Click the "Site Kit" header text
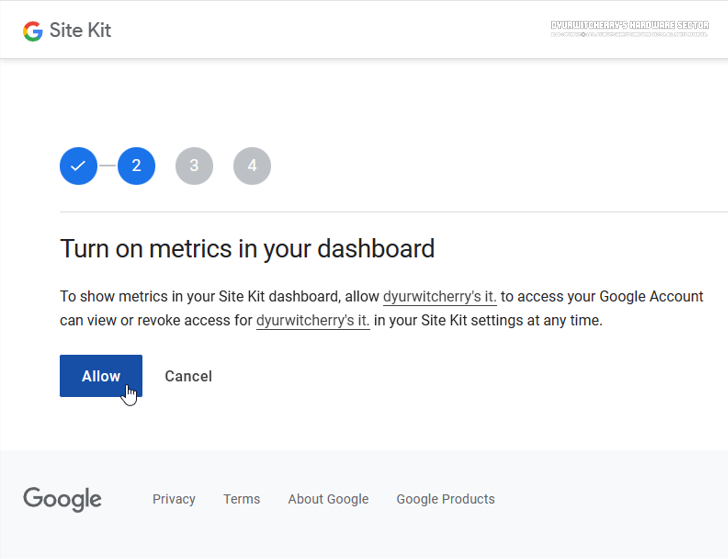The height and width of the screenshot is (559, 728). click(80, 31)
